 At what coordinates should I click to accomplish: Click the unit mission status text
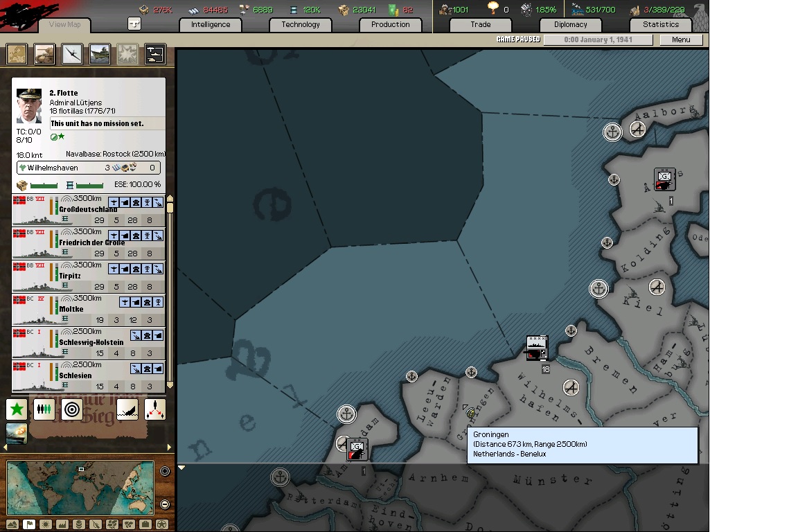[107, 123]
